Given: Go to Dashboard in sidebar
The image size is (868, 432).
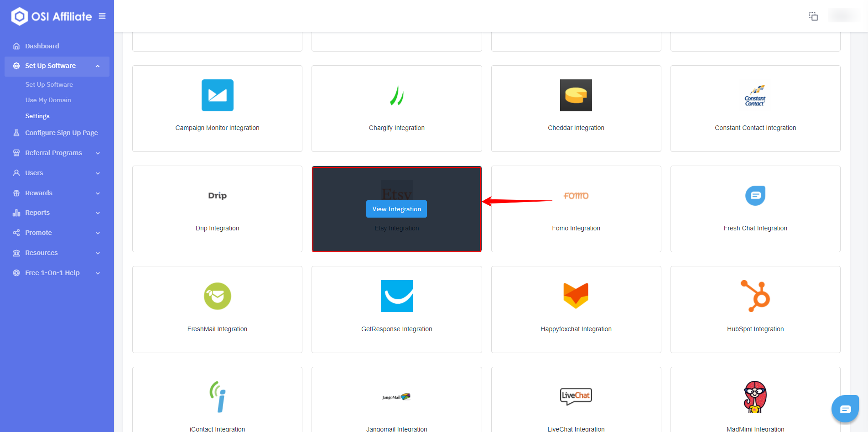Looking at the screenshot, I should click(42, 46).
